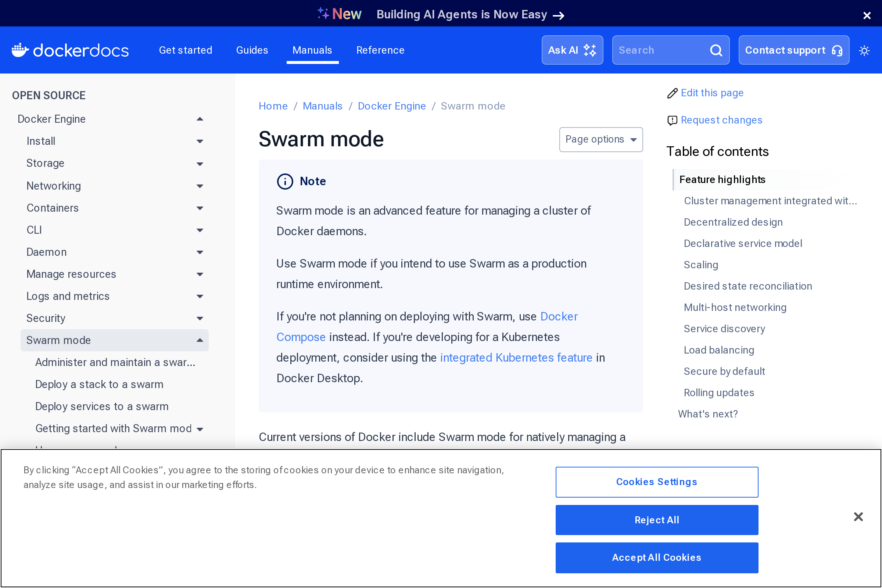Jump to Service discovery section

(724, 329)
